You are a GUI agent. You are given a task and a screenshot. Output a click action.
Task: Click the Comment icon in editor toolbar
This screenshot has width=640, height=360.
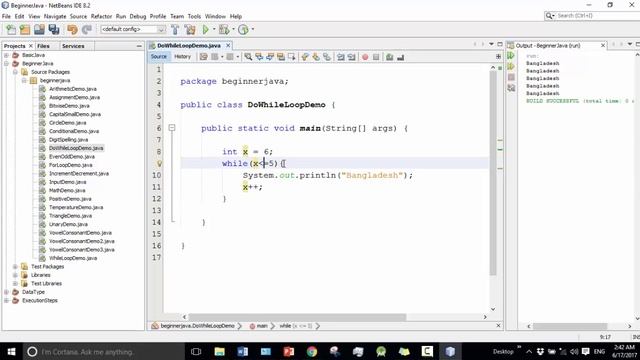click(x=389, y=57)
